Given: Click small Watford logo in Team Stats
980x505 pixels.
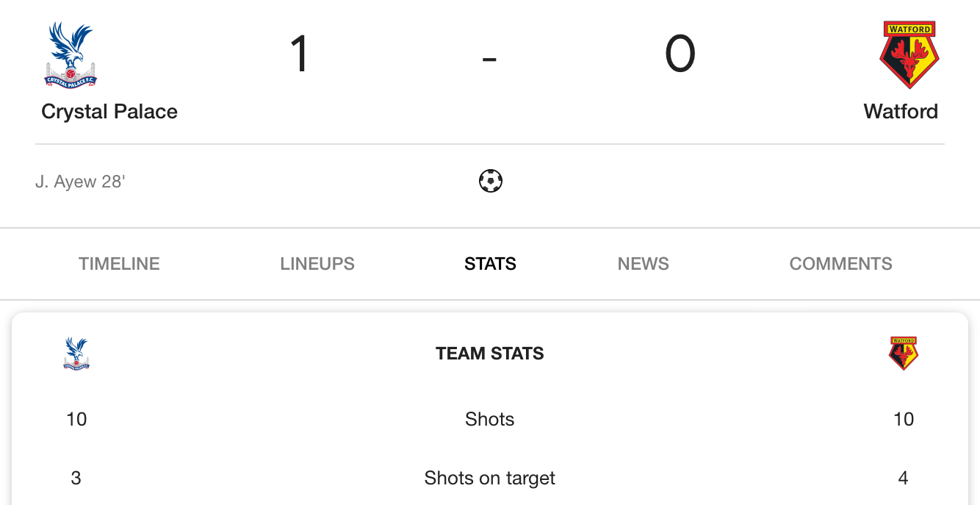Looking at the screenshot, I should pyautogui.click(x=904, y=353).
